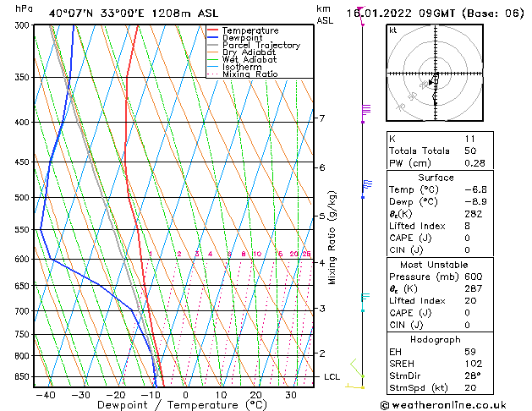Click the K index value 11
532x411 pixels.
470,139
